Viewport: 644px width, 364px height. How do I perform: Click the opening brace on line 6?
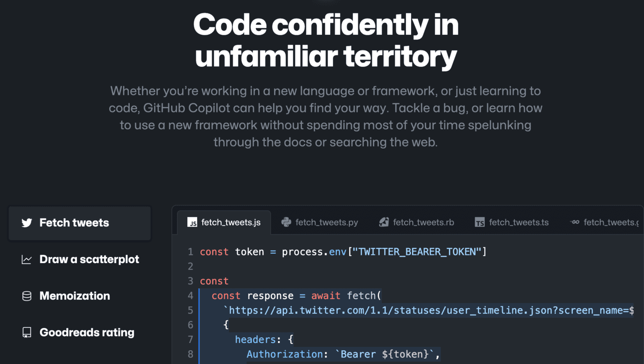pyautogui.click(x=226, y=325)
